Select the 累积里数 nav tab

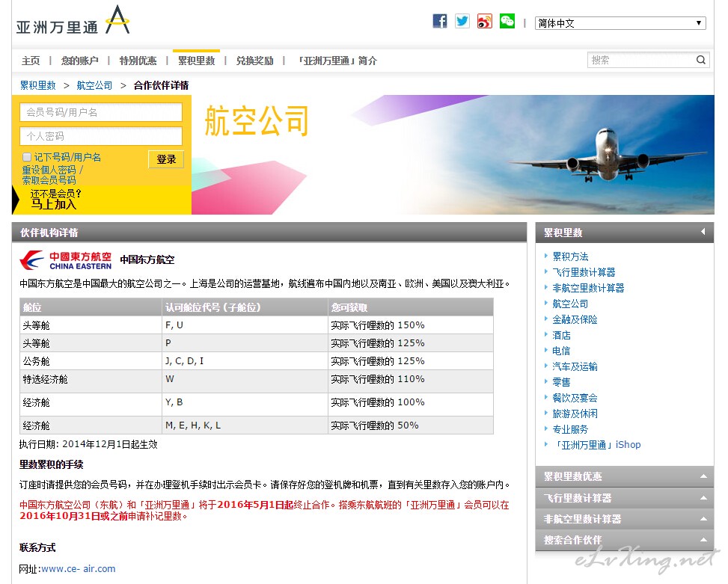click(x=196, y=61)
